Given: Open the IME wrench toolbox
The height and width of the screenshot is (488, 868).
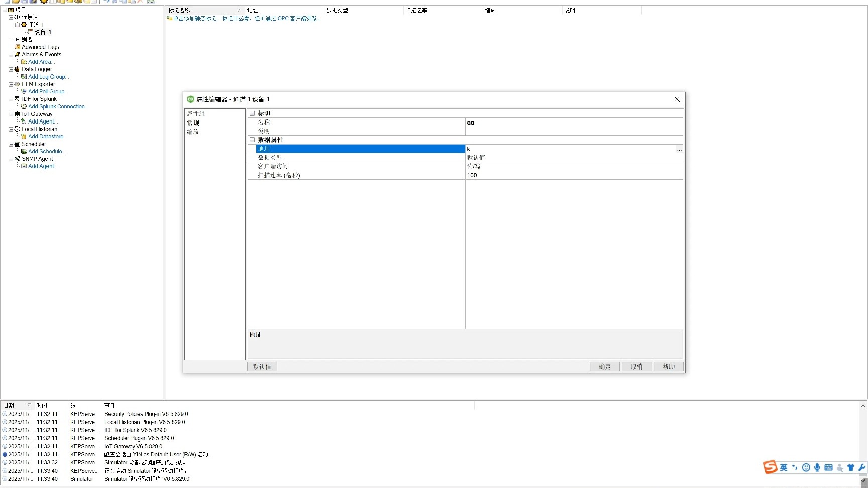Looking at the screenshot, I should (862, 467).
